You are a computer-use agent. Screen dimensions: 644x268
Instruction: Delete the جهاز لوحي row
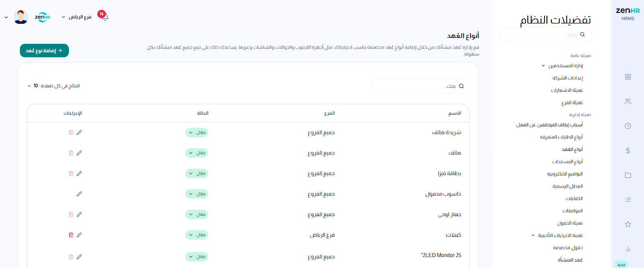pyautogui.click(x=71, y=214)
